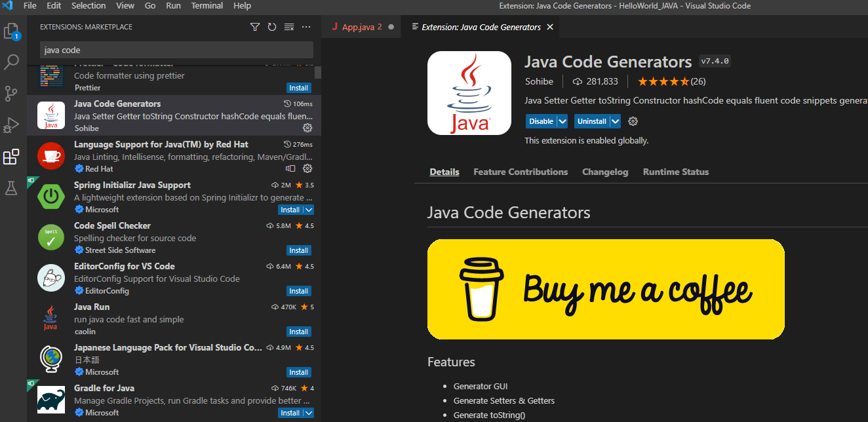Click the EditorConfig mouse icon

coord(51,278)
